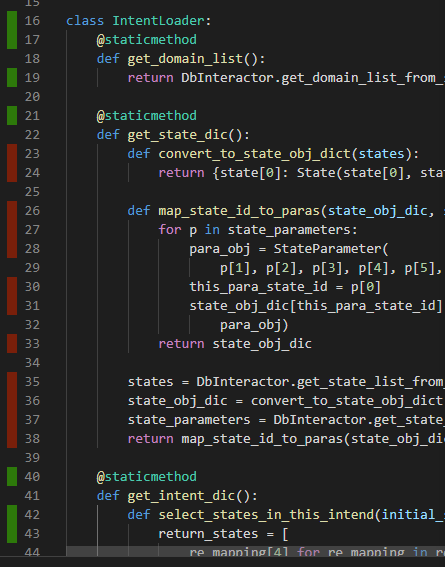Click state_obj_dic variable on line 36
This screenshot has height=567, width=445.
point(177,400)
